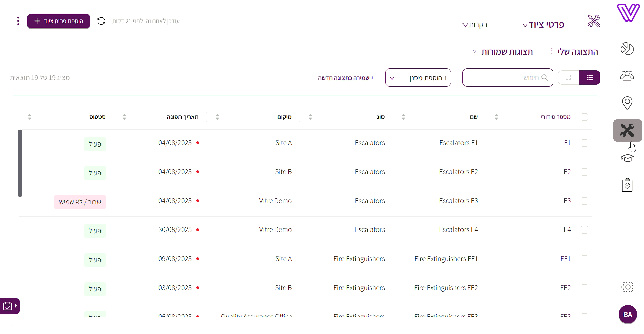Screen dimensions: 644x334
Task: Open the clipboard checklist sidebar icon
Action: [627, 185]
